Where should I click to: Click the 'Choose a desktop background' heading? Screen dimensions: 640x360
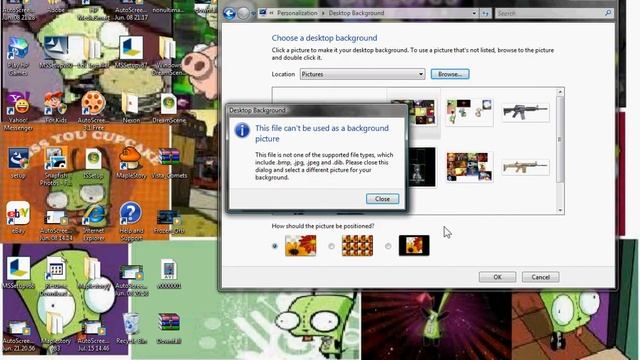click(x=324, y=38)
